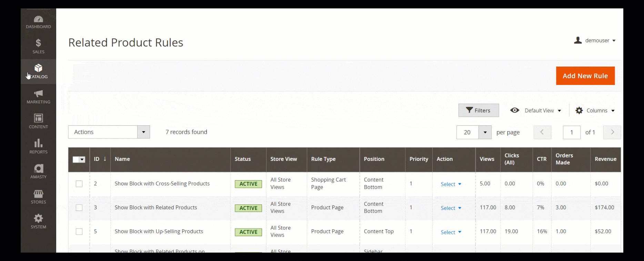The height and width of the screenshot is (261, 644).
Task: Open the Default View menu
Action: 536,110
